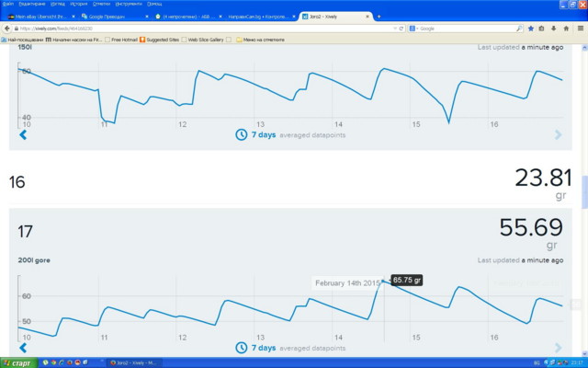
Task: Select the 7 days range under upper chart
Action: coord(264,134)
